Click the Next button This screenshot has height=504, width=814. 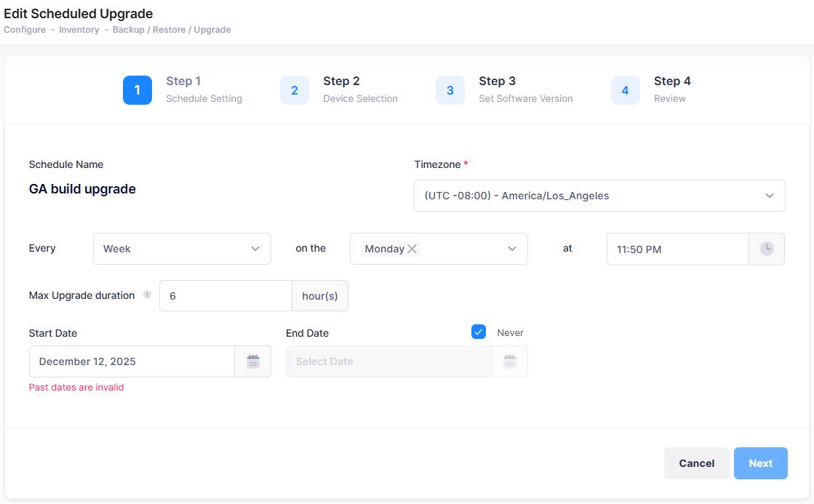(760, 463)
